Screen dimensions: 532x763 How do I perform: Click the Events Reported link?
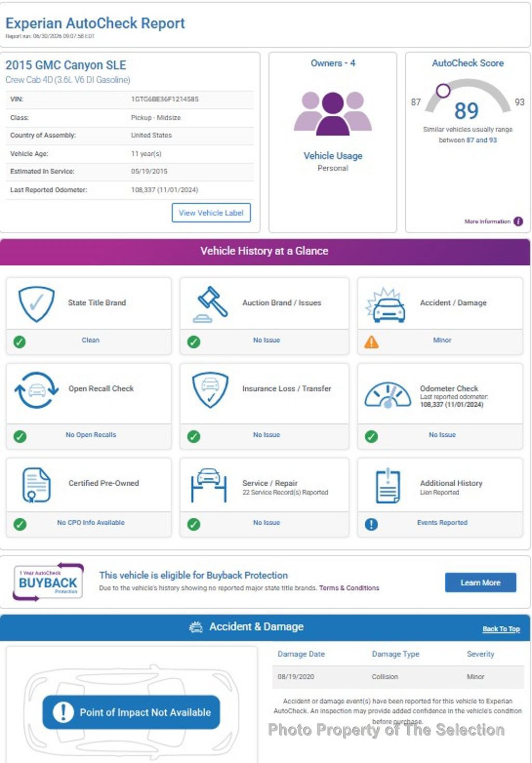pyautogui.click(x=442, y=523)
